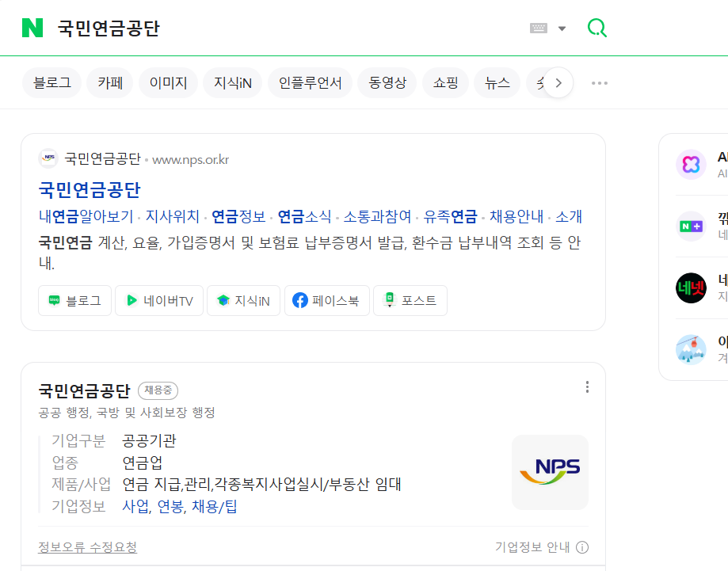Click the 기업정보 안내 info icon
This screenshot has width=728, height=571.
(x=582, y=547)
